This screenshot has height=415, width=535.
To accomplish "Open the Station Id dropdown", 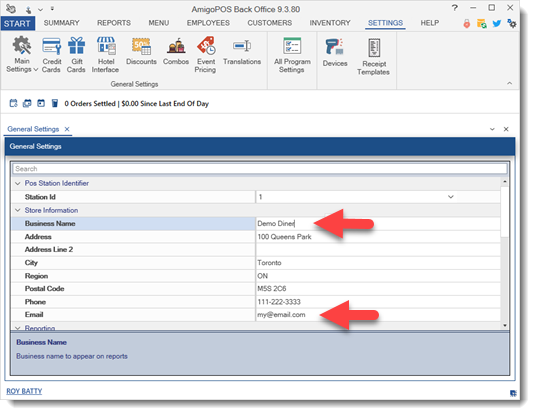I will (x=450, y=197).
